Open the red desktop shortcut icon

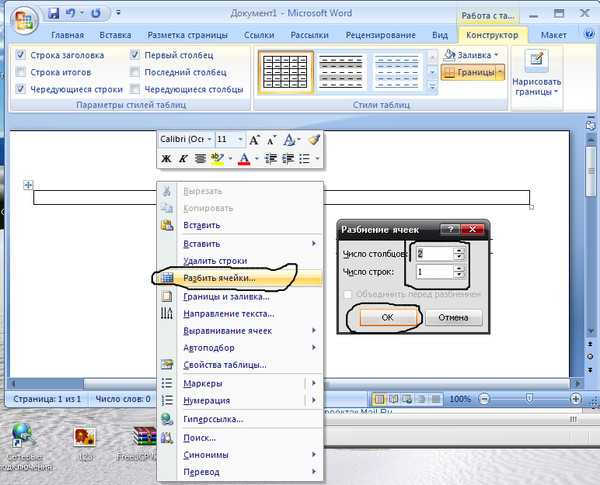(x=84, y=437)
